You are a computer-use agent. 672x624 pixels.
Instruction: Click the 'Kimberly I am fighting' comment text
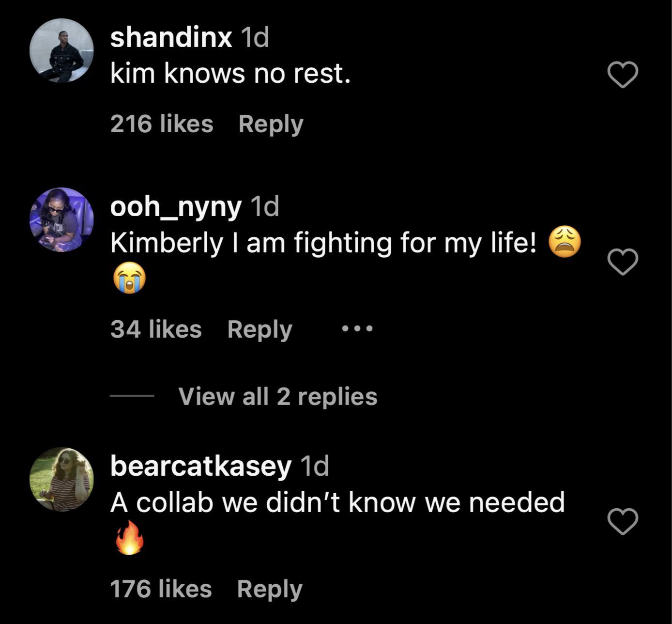(x=323, y=243)
